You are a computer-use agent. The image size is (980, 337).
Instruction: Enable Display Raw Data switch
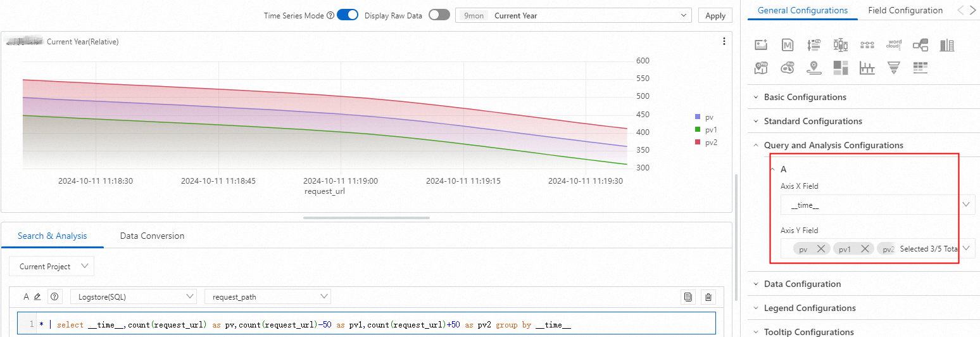pyautogui.click(x=439, y=15)
